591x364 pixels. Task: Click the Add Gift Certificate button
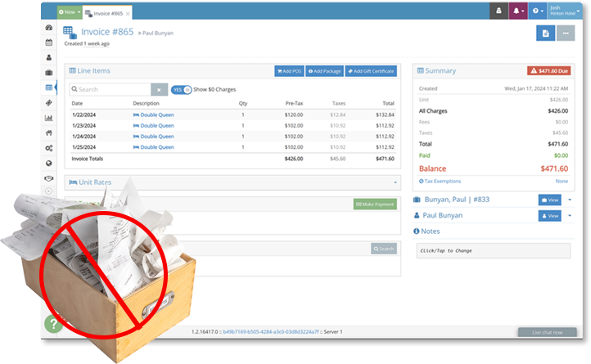pyautogui.click(x=371, y=71)
